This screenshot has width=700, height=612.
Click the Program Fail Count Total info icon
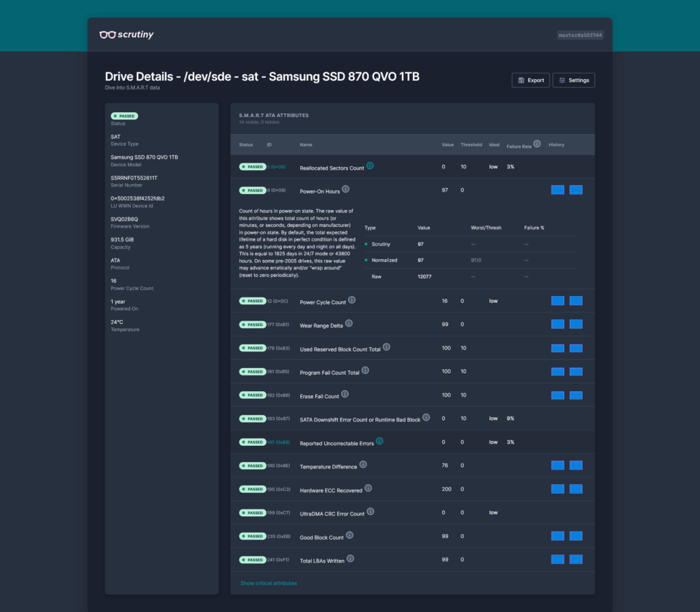365,371
